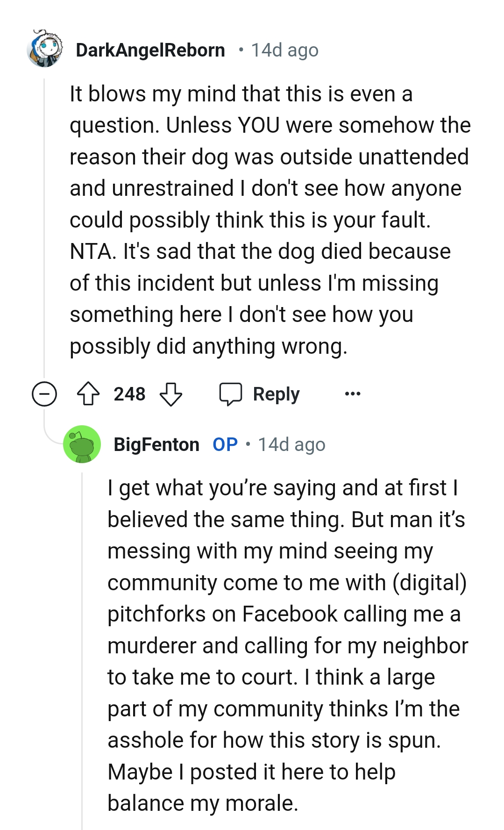Image resolution: width=504 pixels, height=830 pixels.
Task: Click the OP badge next to BigFenton
Action: tap(225, 444)
